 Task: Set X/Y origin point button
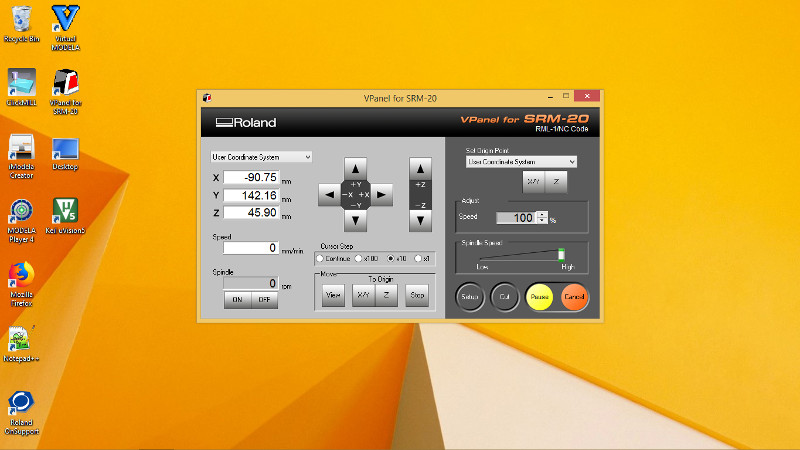tap(534, 182)
